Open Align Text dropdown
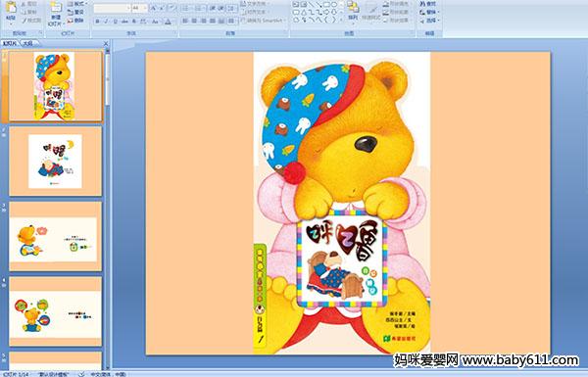588x377 pixels. click(256, 12)
